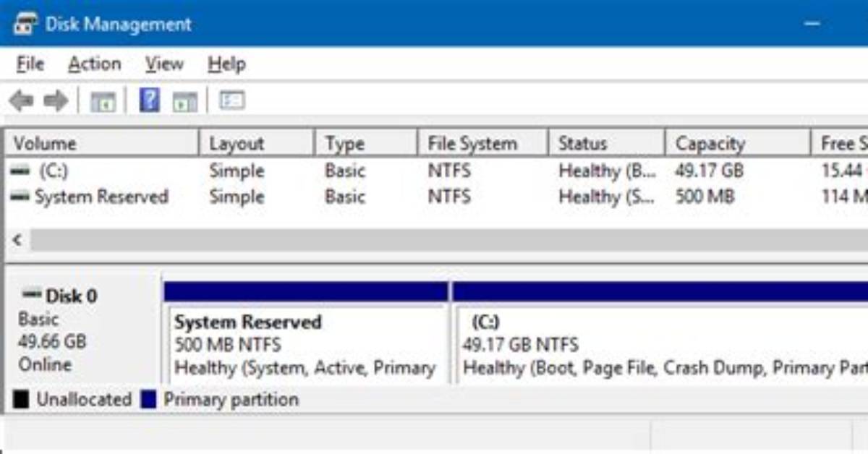This screenshot has height=454, width=868.
Task: Click the drive icon beside (C:) volume row
Action: [x=21, y=171]
